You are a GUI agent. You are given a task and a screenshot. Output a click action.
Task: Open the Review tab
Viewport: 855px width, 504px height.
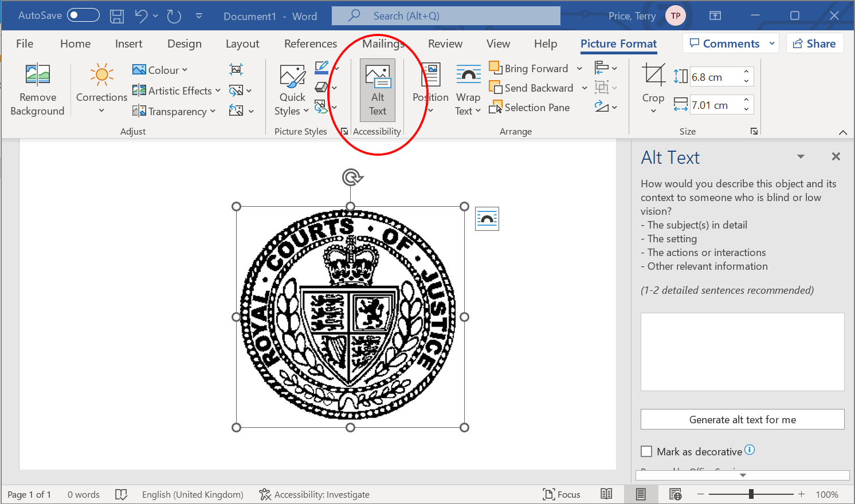445,44
